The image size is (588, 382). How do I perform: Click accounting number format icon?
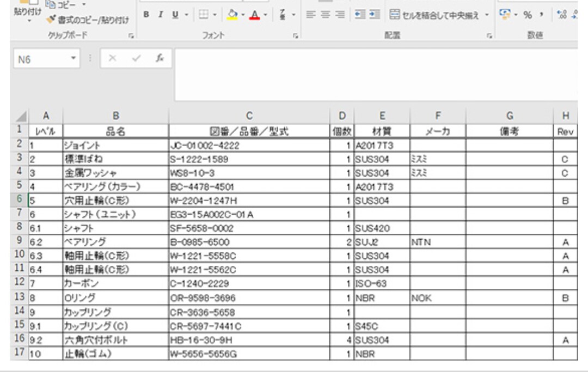[505, 15]
